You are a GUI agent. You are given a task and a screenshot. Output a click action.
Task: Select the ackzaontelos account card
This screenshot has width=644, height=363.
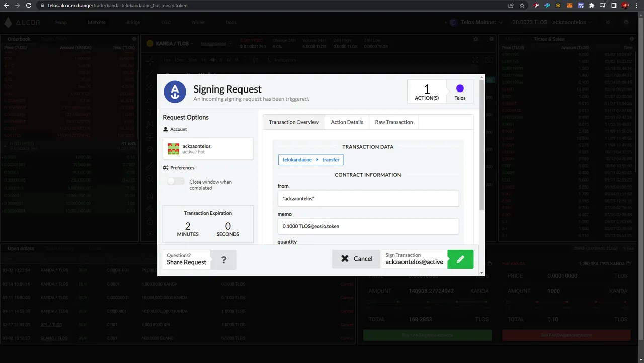(x=208, y=149)
